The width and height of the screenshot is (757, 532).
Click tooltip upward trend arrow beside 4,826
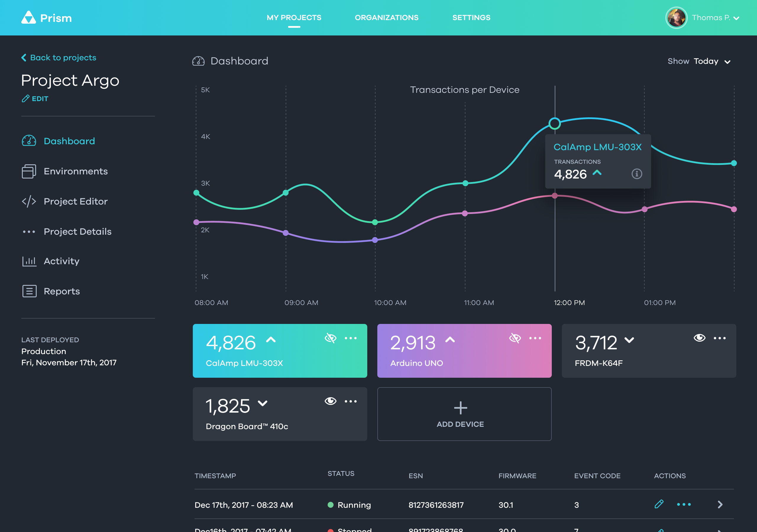(x=597, y=172)
